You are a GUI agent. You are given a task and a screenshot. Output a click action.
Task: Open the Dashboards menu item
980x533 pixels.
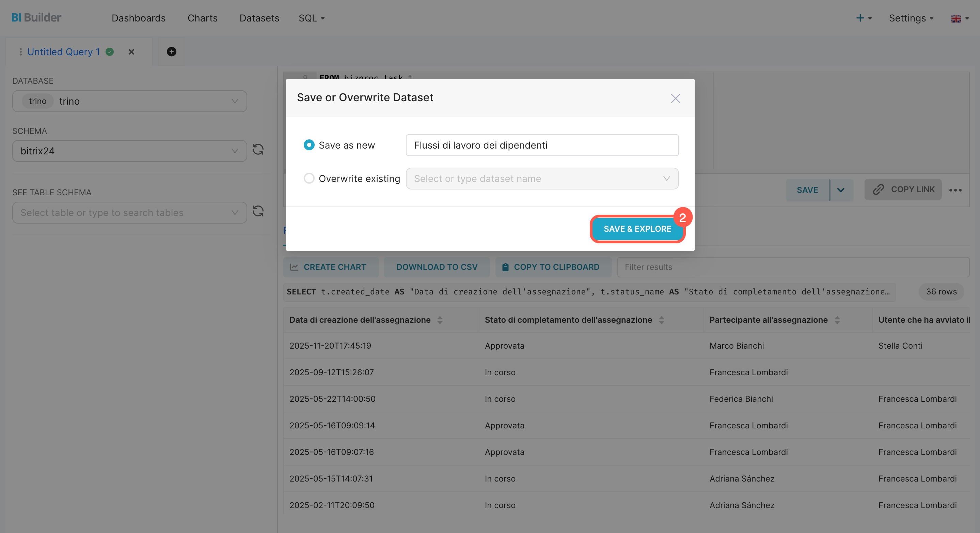point(139,18)
